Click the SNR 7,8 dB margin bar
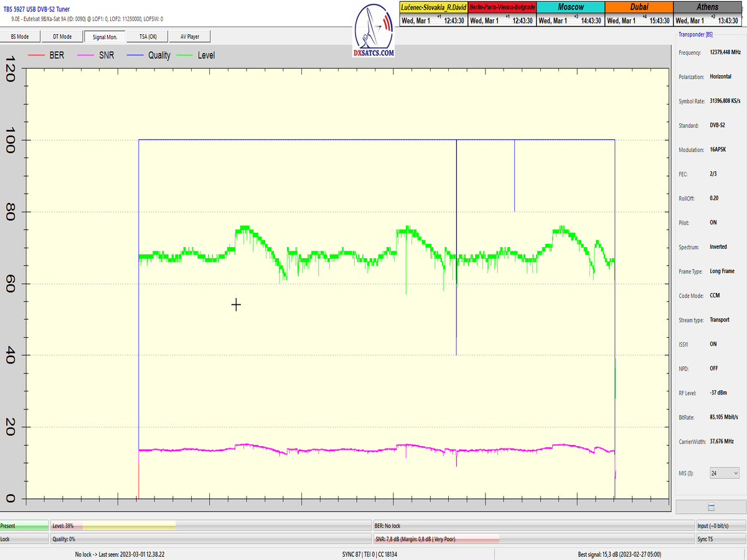The image size is (747, 560). pos(533,539)
